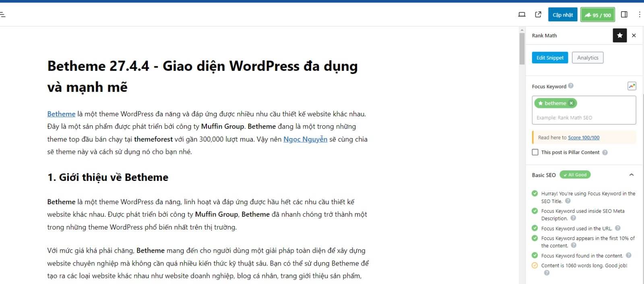
Task: Click the post title Betheme 27.4.4 heading
Action: (x=202, y=77)
